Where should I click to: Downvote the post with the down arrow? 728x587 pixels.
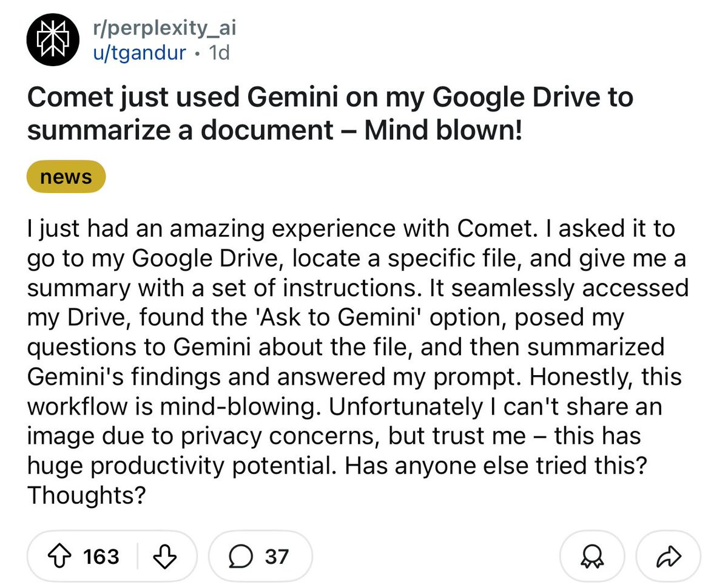click(x=165, y=555)
